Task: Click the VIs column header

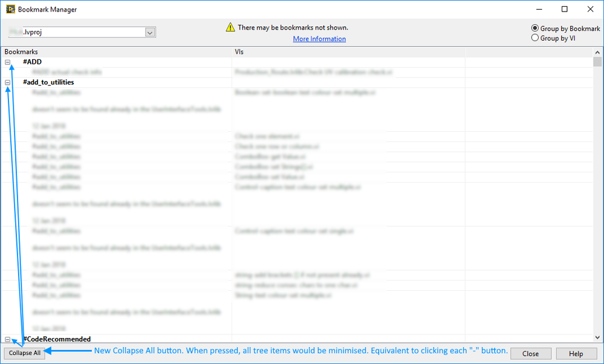Action: pos(239,52)
